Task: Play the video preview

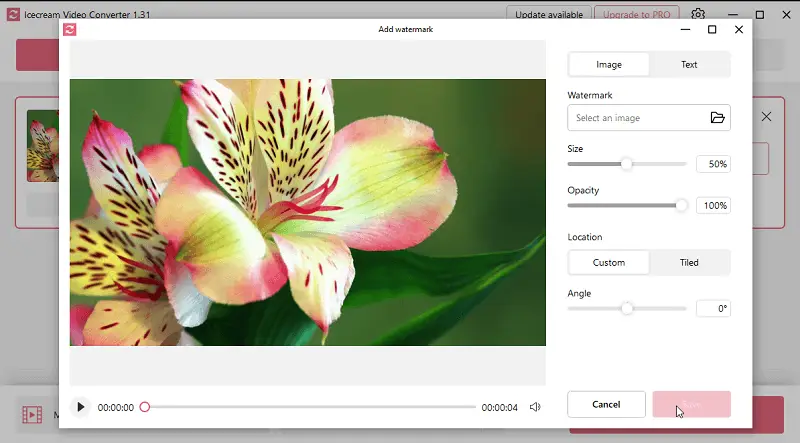Action: (81, 407)
